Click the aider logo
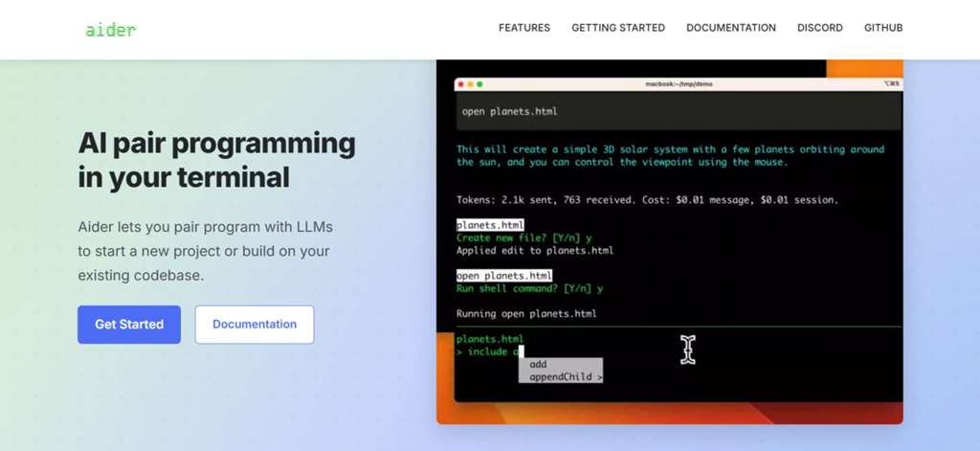The width and height of the screenshot is (980, 451). 111,30
